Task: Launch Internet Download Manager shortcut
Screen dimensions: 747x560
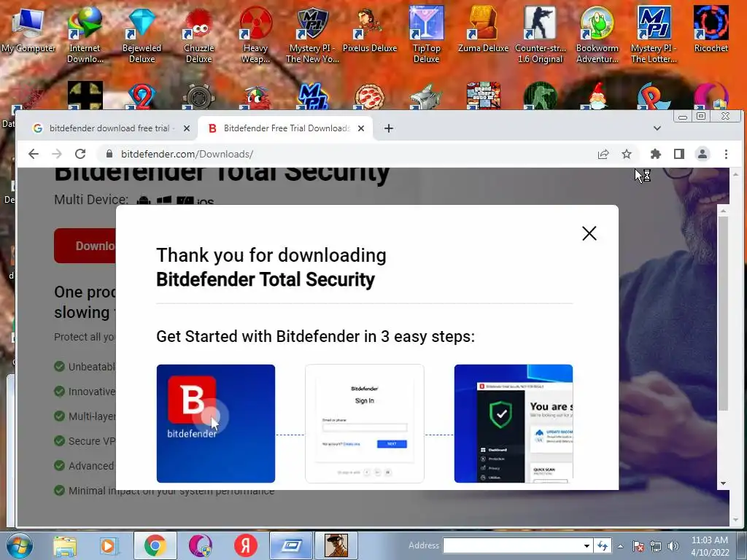Action: tap(85, 34)
